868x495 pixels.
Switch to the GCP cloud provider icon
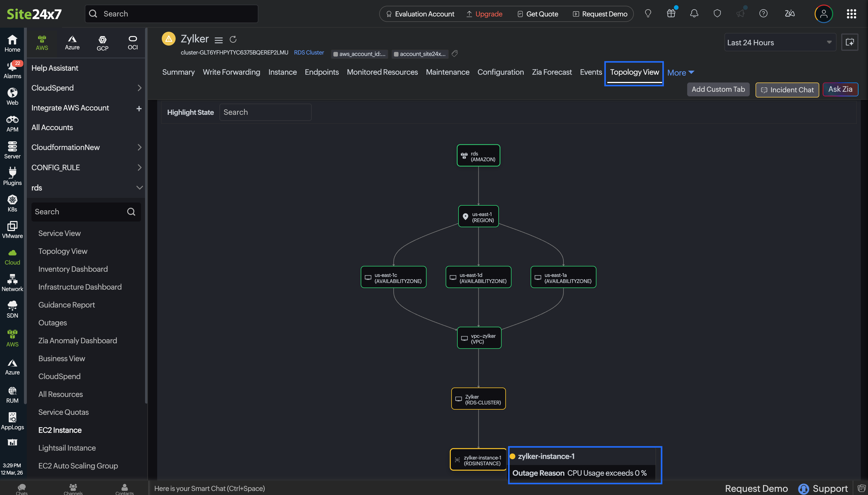pos(102,42)
